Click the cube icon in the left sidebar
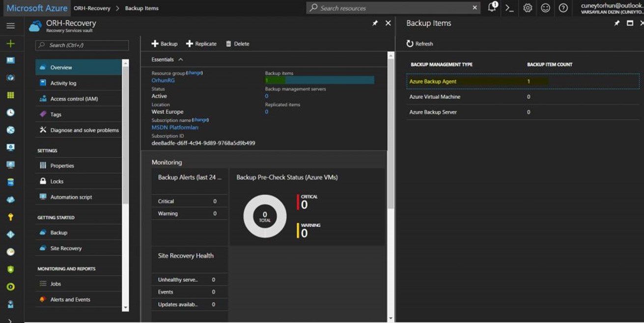 coord(10,78)
